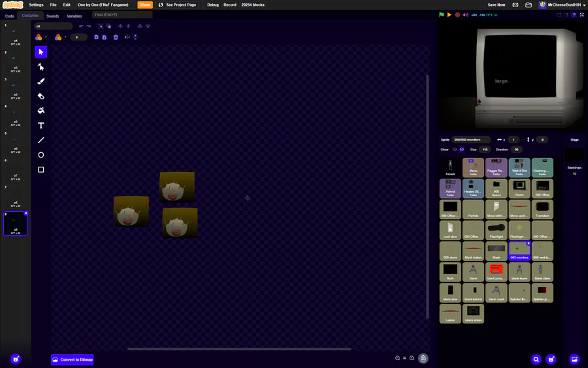Open the File menu
Screen dimensions: 588x368
(54, 5)
